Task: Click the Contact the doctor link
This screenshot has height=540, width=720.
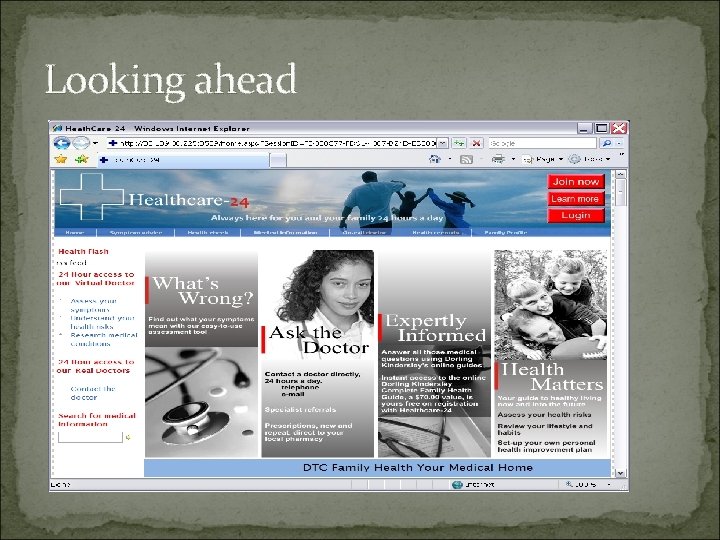Action: pos(92,393)
